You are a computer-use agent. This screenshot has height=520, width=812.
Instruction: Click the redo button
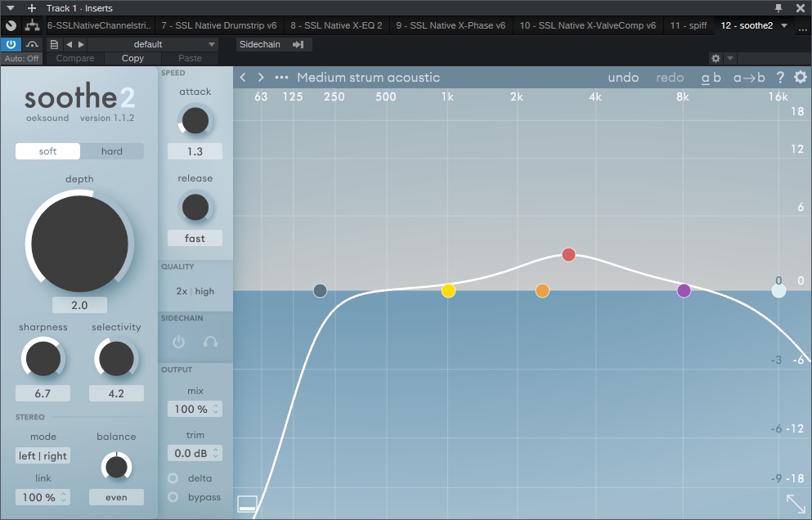coord(670,77)
